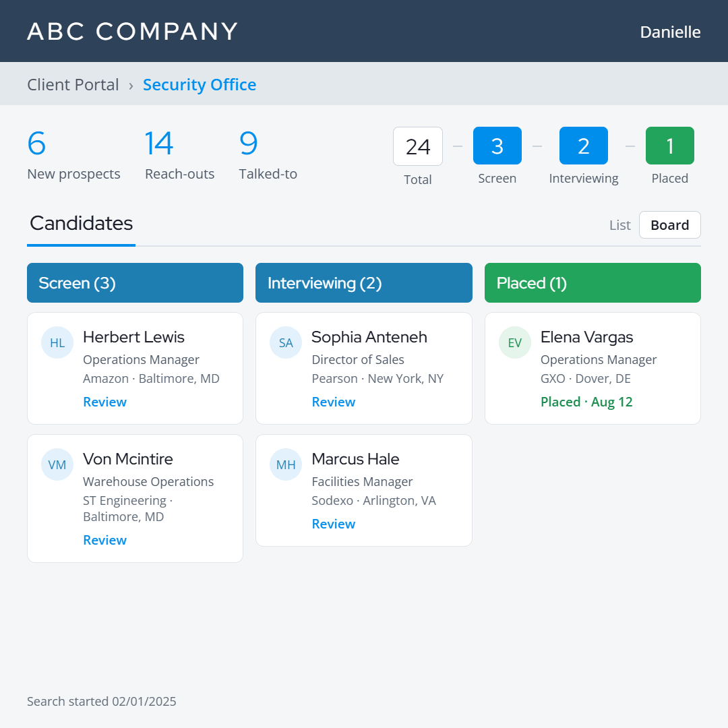
Task: Open the Sophia Anteneh candidate name
Action: click(369, 338)
